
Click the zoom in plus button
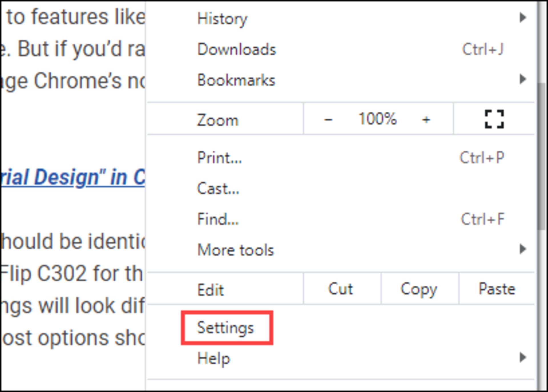pyautogui.click(x=426, y=119)
